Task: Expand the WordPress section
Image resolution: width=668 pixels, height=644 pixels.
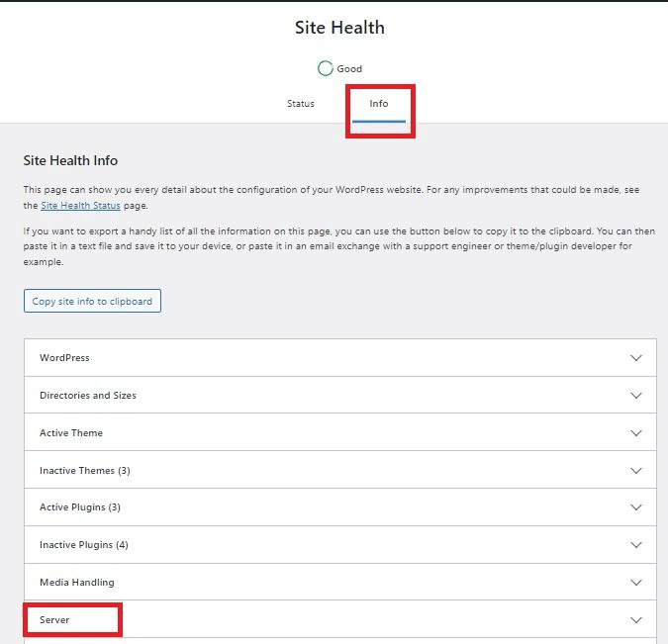Action: (x=65, y=358)
